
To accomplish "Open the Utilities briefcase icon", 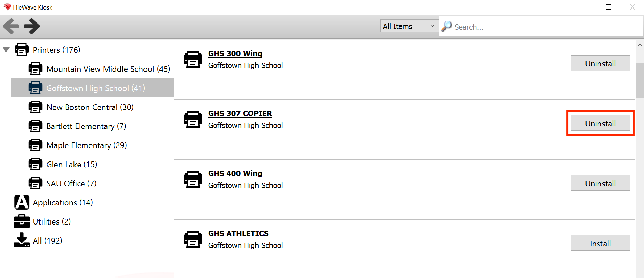I will tap(22, 221).
